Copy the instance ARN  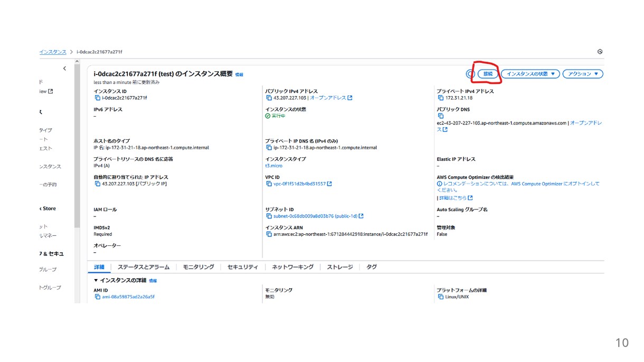point(269,234)
